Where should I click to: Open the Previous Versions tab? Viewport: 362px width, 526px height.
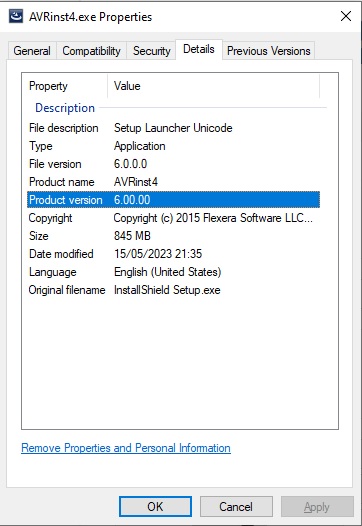coord(268,51)
